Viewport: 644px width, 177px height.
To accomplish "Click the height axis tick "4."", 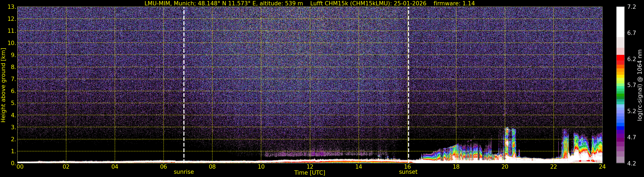I will coord(13,115).
